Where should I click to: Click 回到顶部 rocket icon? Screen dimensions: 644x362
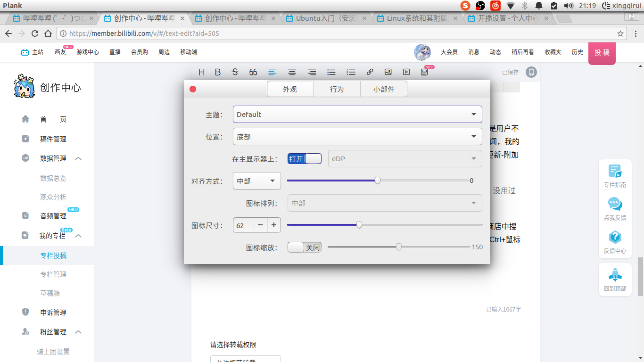(x=615, y=280)
